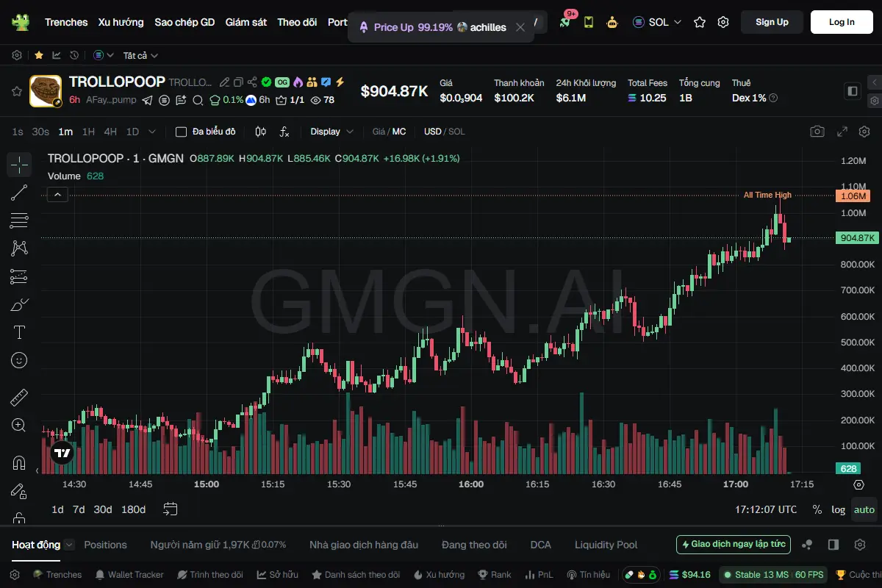Share the TROLLOPOOP token
882x588 pixels.
[x=252, y=82]
